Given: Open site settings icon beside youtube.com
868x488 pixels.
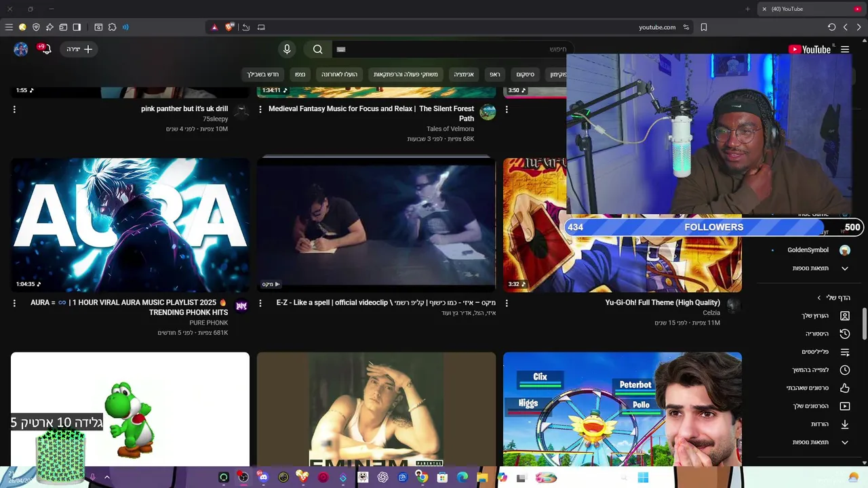Looking at the screenshot, I should pyautogui.click(x=686, y=27).
